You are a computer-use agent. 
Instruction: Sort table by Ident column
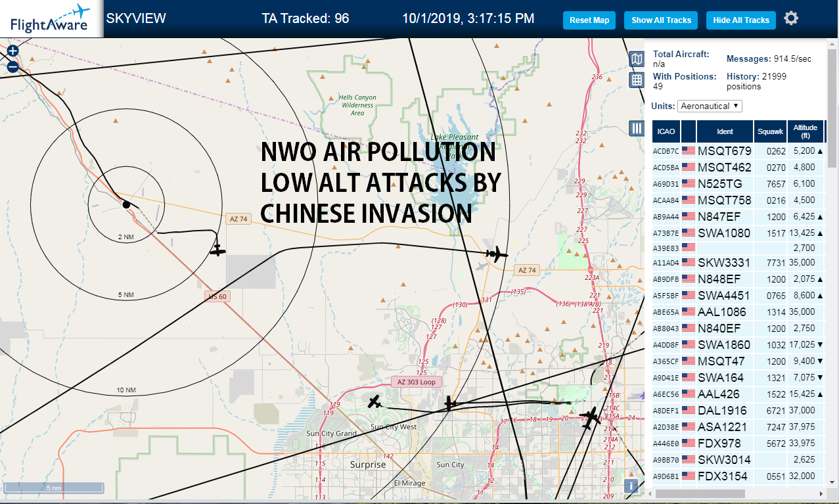[725, 131]
